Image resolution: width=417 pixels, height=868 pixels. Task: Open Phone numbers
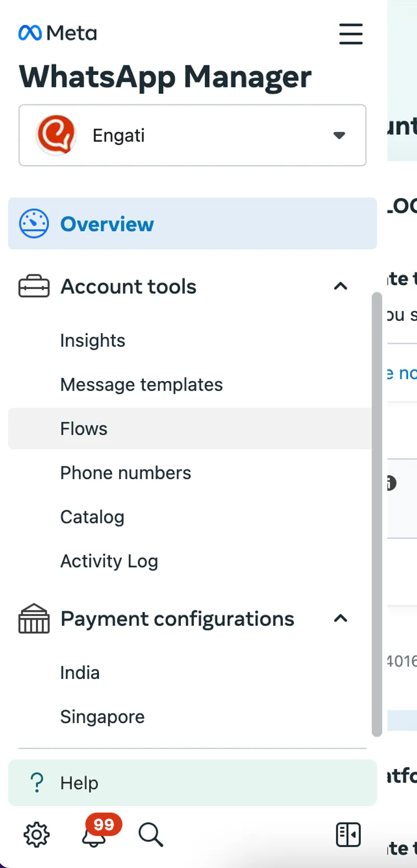point(126,473)
